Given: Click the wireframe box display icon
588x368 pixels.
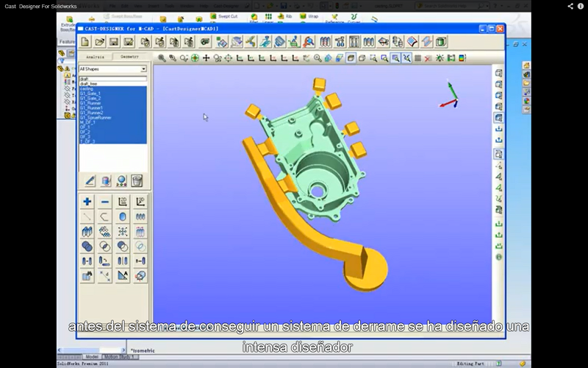Looking at the screenshot, I should click(362, 58).
